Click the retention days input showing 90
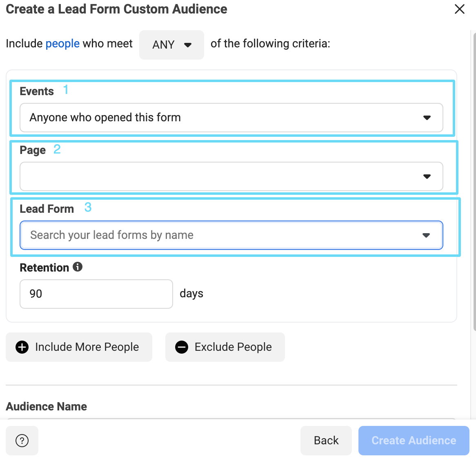This screenshot has height=459, width=476. 96,294
